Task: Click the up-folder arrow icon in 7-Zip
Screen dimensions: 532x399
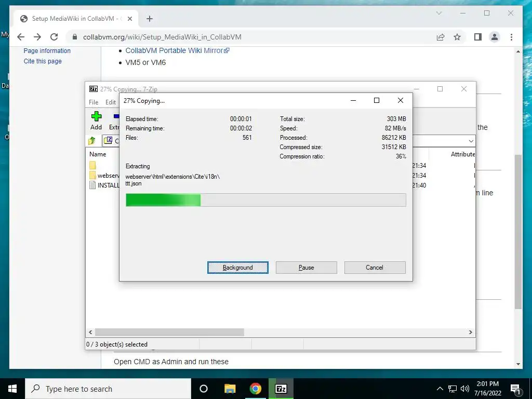Action: (x=92, y=140)
